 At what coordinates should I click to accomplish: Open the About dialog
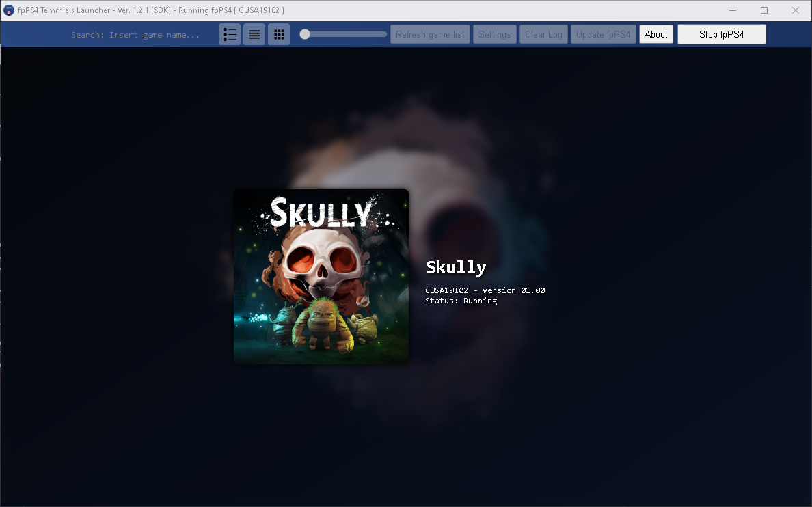pos(655,33)
